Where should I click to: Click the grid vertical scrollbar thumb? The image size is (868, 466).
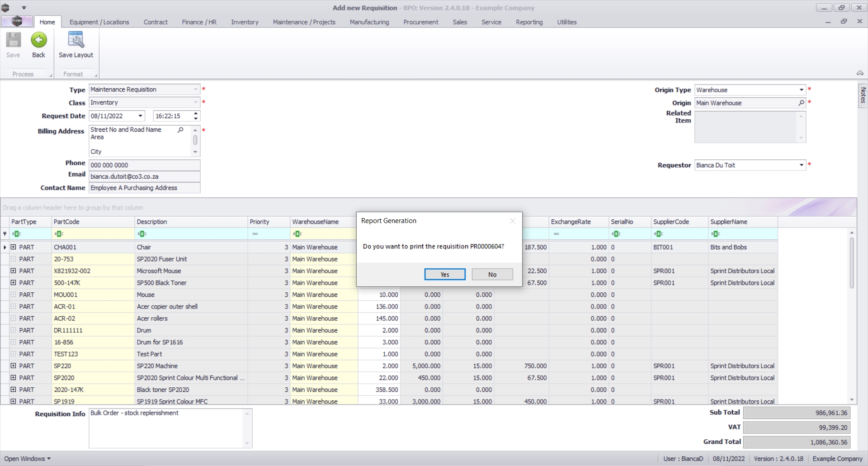click(852, 262)
